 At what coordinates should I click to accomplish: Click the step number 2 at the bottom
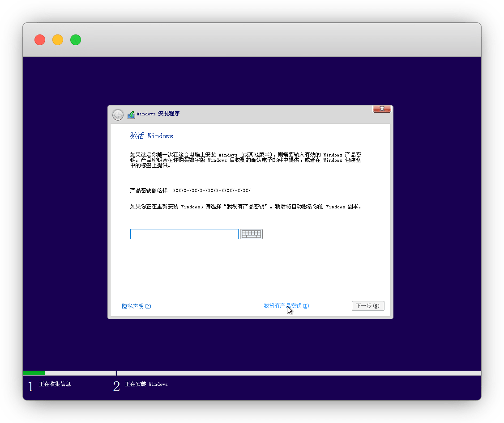pyautogui.click(x=116, y=387)
